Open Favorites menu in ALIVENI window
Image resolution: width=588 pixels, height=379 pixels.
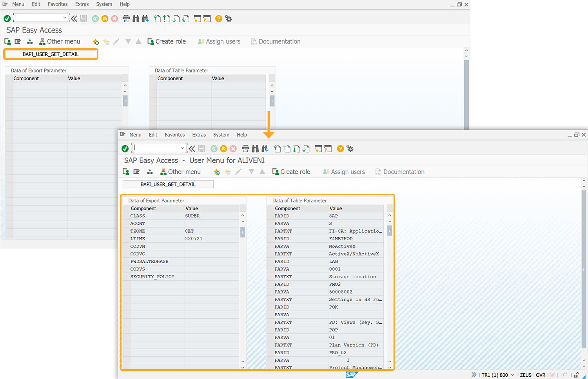click(174, 135)
